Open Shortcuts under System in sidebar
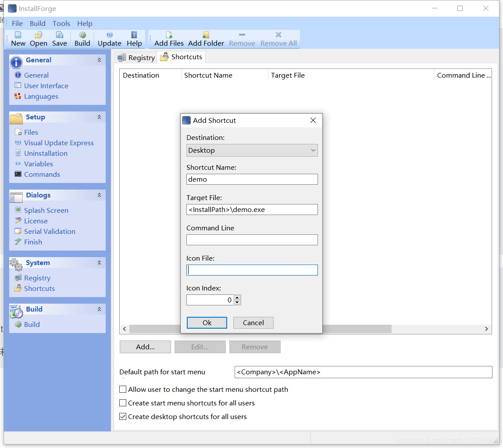Screen dimensions: 503x448 click(39, 289)
